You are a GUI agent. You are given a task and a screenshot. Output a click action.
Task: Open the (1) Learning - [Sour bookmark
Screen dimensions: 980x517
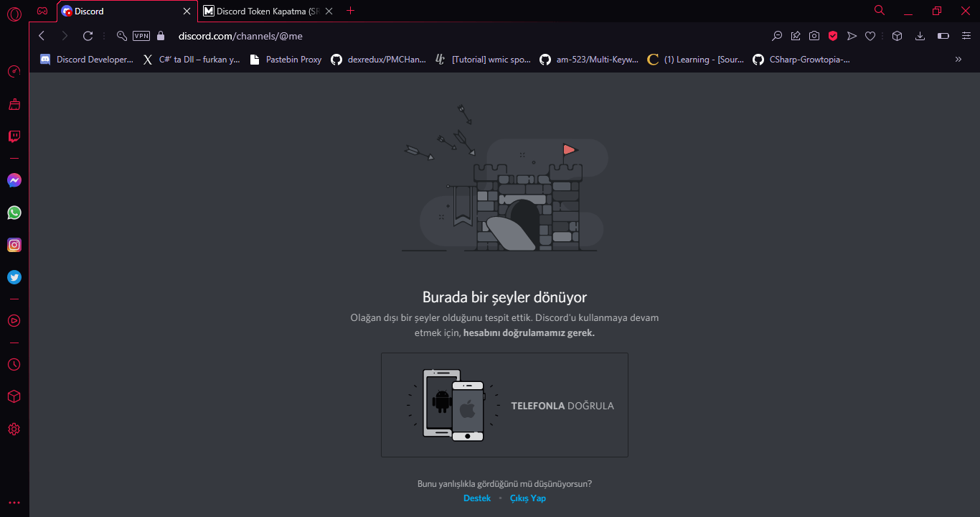tap(696, 60)
